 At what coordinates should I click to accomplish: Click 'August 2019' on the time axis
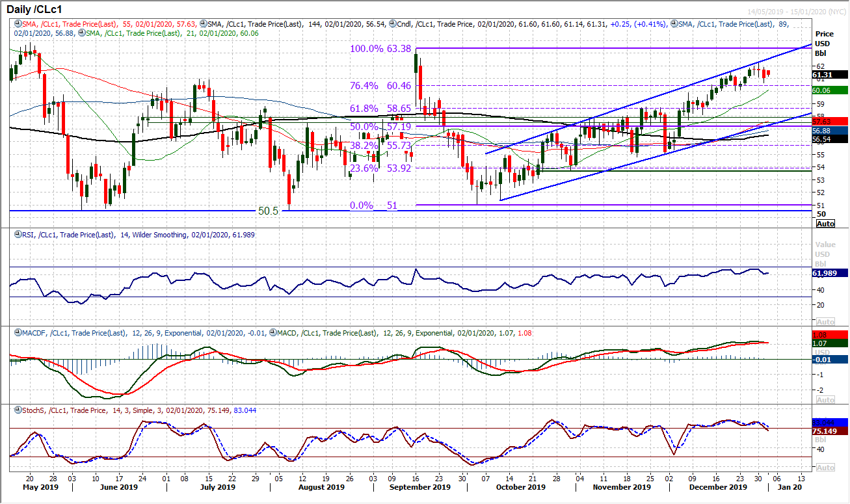pos(321,486)
